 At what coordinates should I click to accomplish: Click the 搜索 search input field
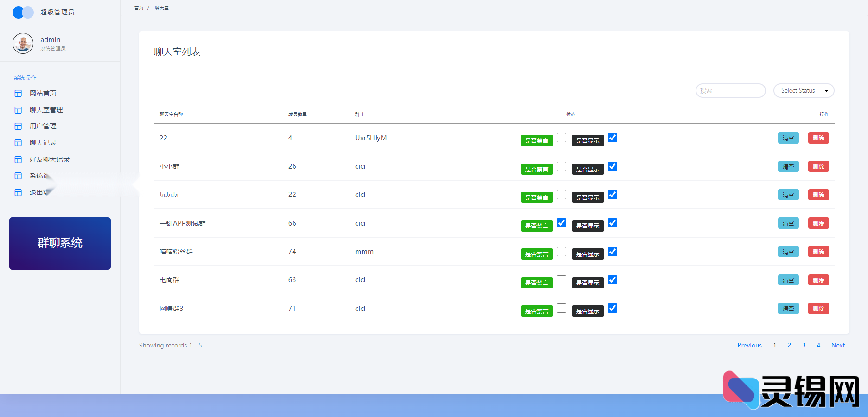pos(730,91)
